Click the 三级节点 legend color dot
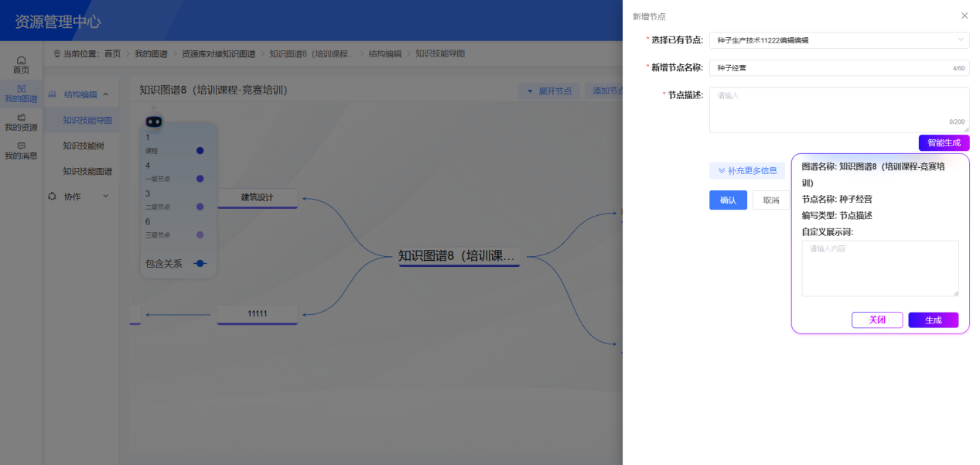The width and height of the screenshot is (980, 465). pos(200,234)
